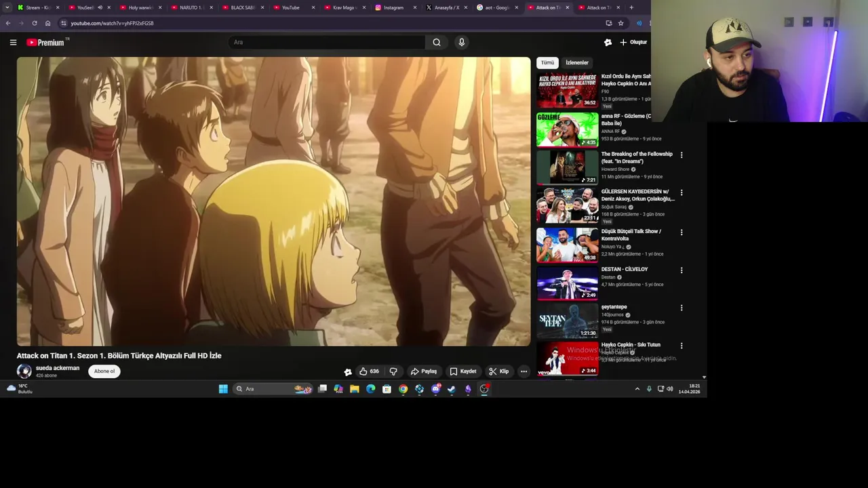The width and height of the screenshot is (868, 488).
Task: Open options for DESTAN - CİLVELOY
Action: (682, 270)
